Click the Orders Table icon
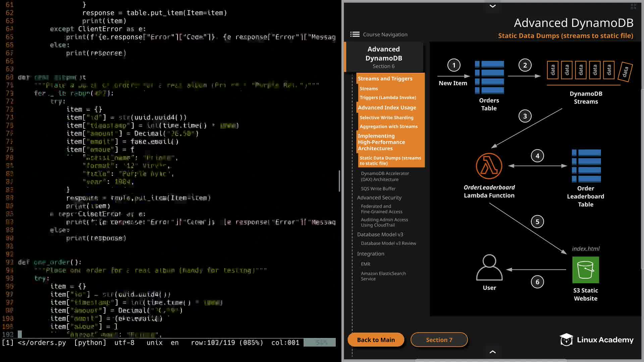644x362 pixels. (x=489, y=77)
